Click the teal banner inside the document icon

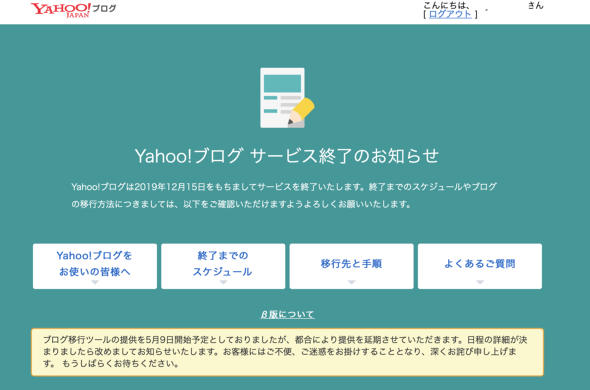[x=282, y=83]
